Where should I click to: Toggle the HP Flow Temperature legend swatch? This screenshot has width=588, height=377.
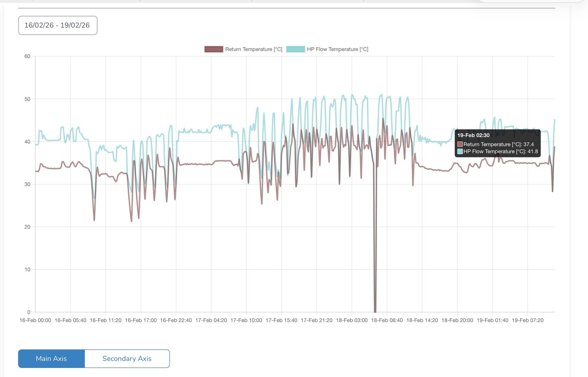(296, 49)
